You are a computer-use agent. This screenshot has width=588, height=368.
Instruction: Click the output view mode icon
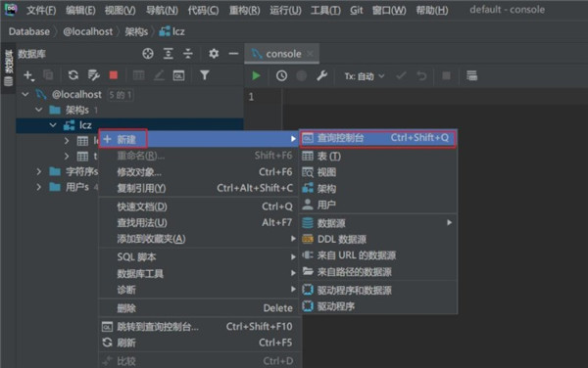[471, 75]
